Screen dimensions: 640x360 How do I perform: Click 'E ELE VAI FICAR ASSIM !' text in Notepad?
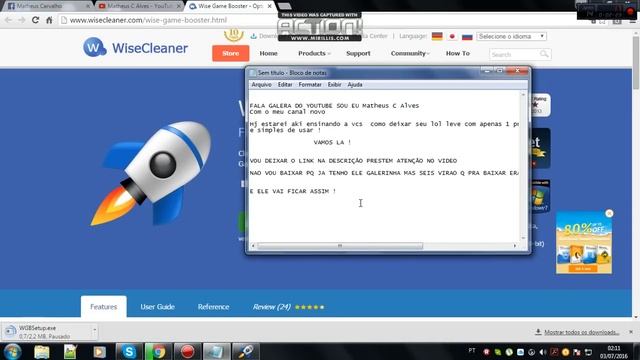(293, 191)
